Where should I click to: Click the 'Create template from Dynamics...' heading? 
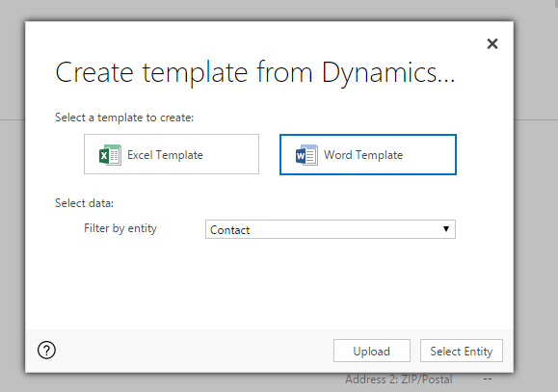(254, 73)
